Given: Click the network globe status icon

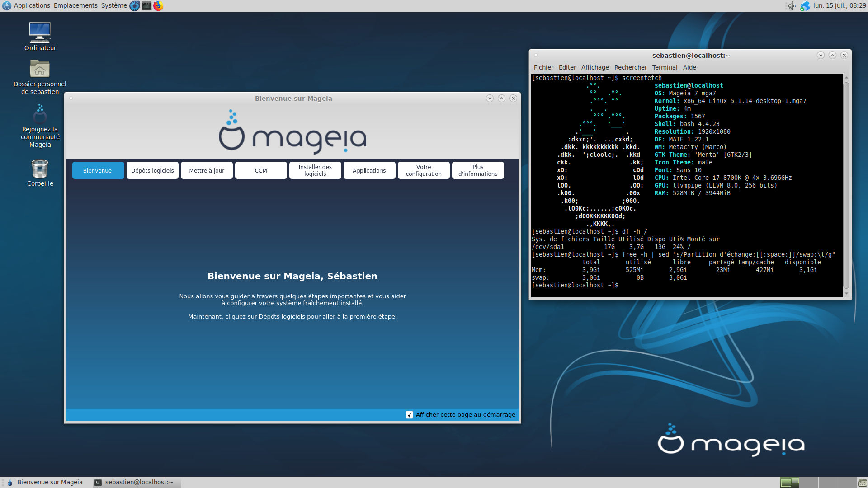Looking at the screenshot, I should click(805, 6).
